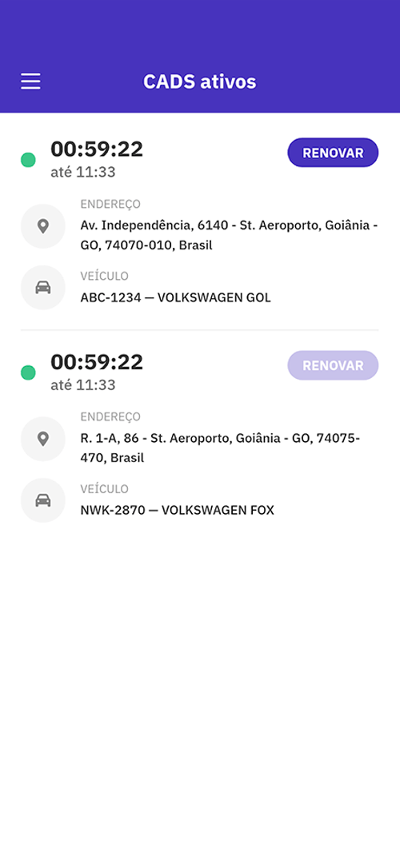Open the Av. Independência, 6140 address text

(x=230, y=235)
